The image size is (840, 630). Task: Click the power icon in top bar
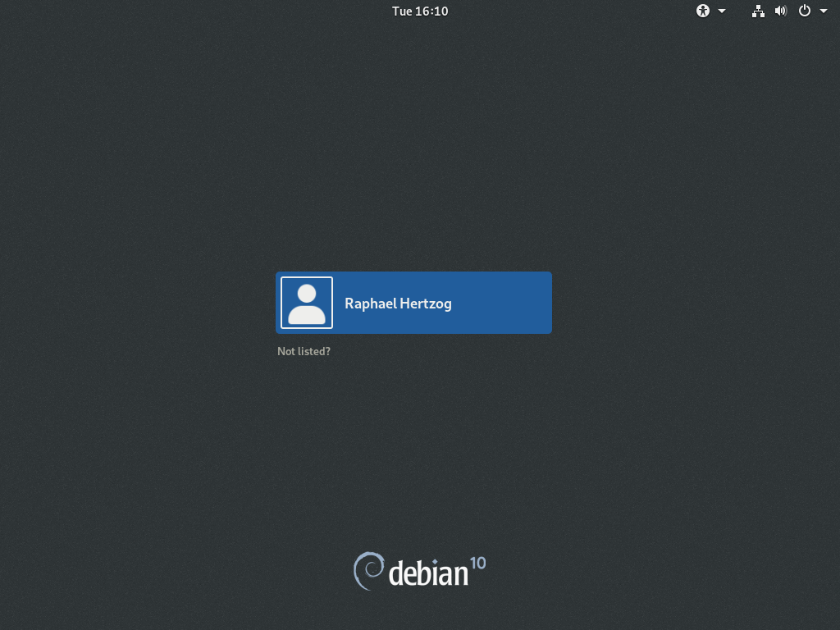coord(805,11)
